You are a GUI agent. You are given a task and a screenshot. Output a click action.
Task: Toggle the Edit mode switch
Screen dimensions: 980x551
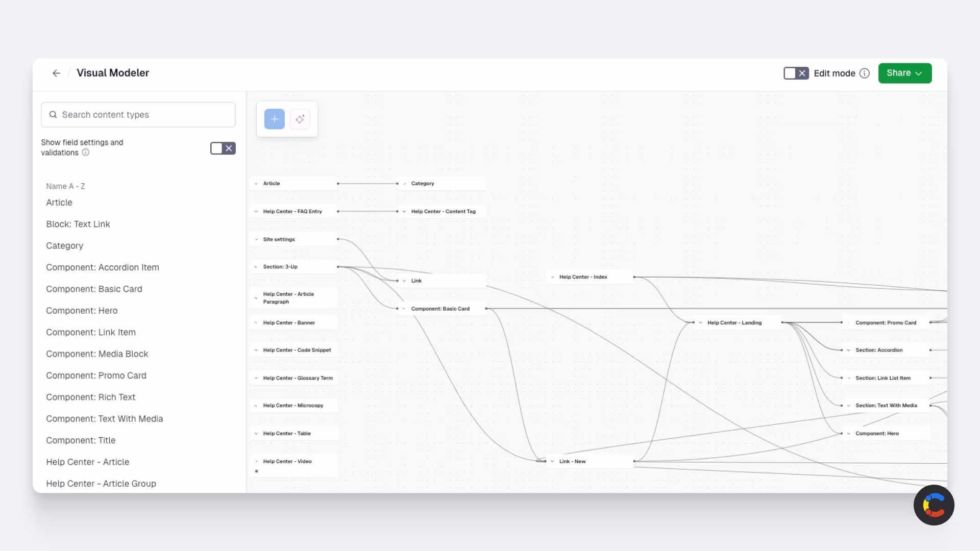796,73
